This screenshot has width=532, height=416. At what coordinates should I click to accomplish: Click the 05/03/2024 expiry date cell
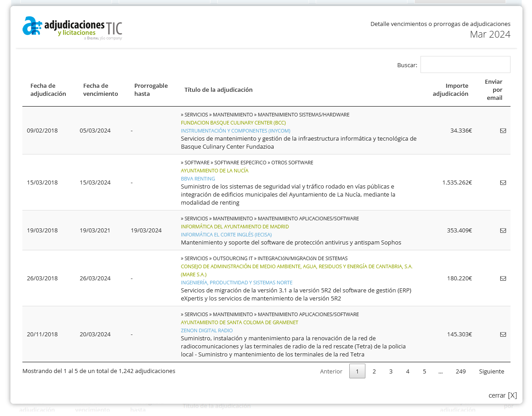click(x=95, y=131)
